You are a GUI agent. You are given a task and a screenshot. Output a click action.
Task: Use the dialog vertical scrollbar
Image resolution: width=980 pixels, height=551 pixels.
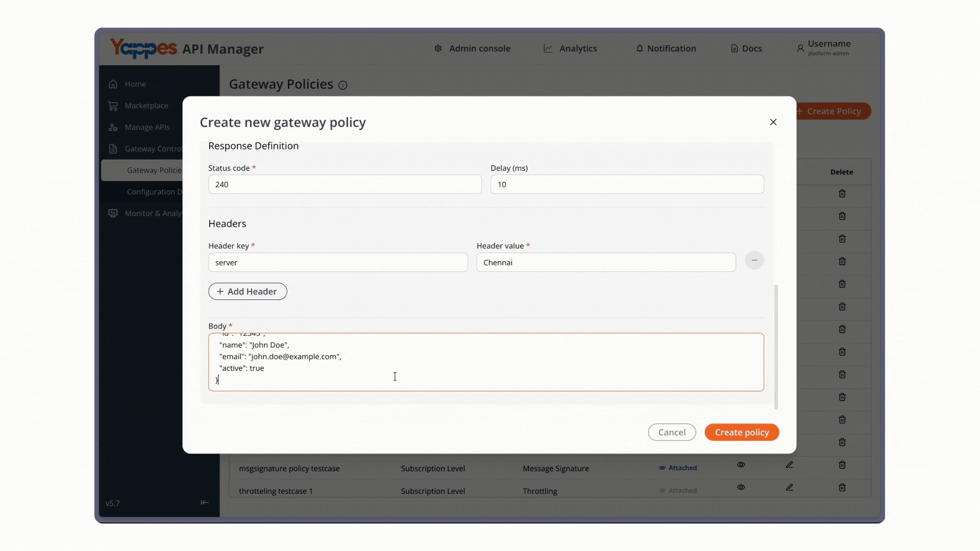pos(776,347)
